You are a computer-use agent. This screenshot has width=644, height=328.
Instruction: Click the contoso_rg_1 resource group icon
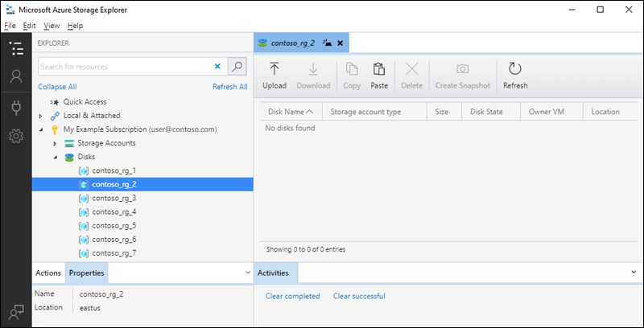click(84, 170)
